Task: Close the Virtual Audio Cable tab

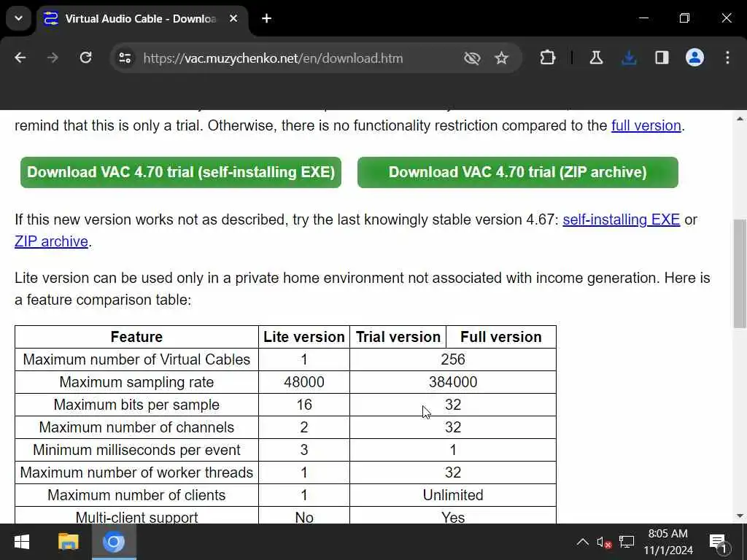Action: coord(233,18)
